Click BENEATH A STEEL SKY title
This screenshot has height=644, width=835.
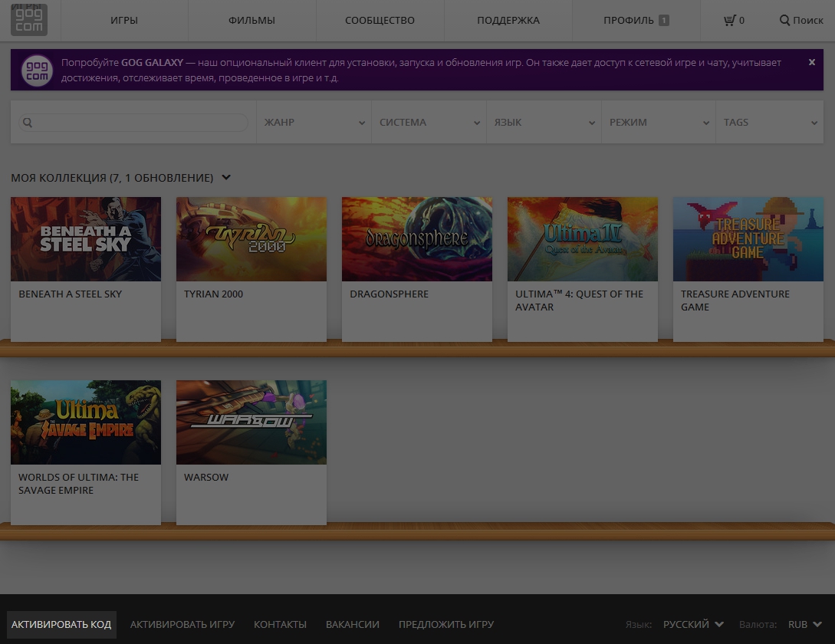click(71, 294)
